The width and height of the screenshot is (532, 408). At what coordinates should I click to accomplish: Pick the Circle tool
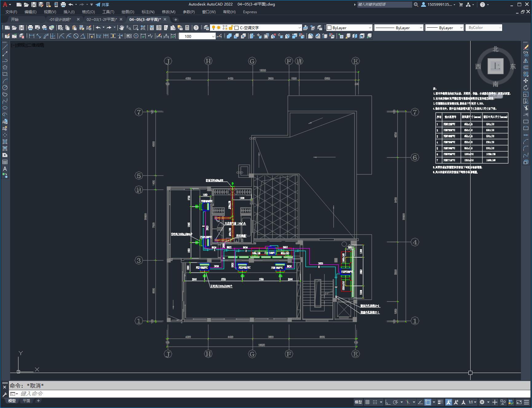click(5, 88)
